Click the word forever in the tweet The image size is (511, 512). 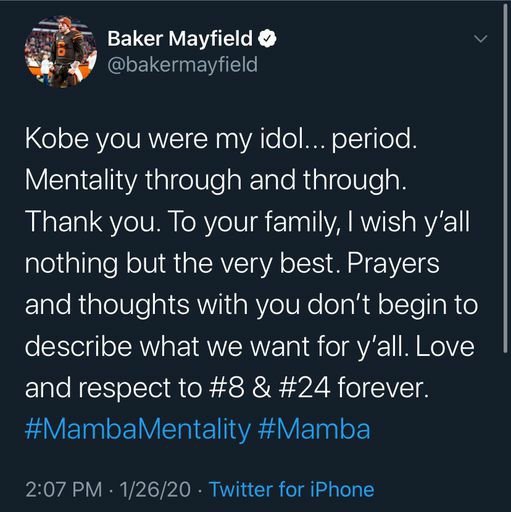click(383, 388)
